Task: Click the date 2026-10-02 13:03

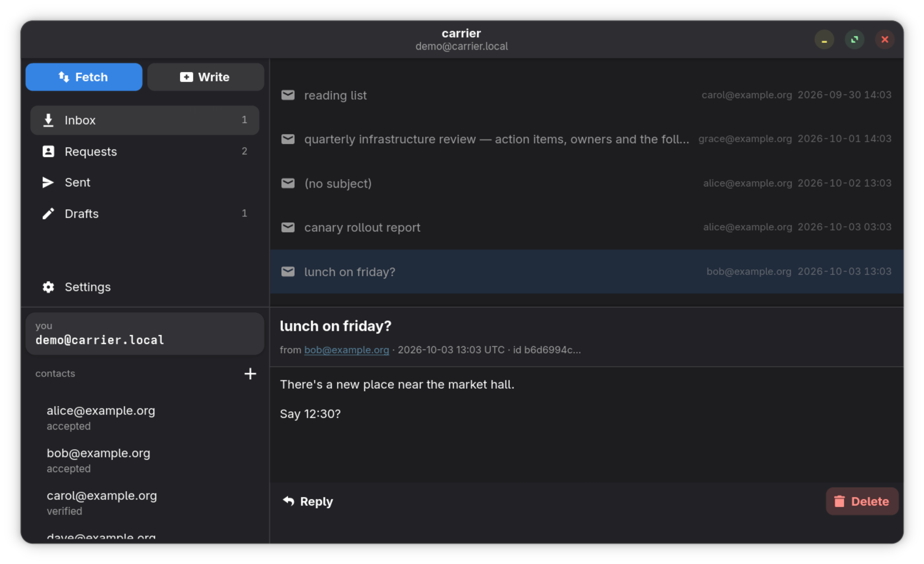Action: (844, 183)
